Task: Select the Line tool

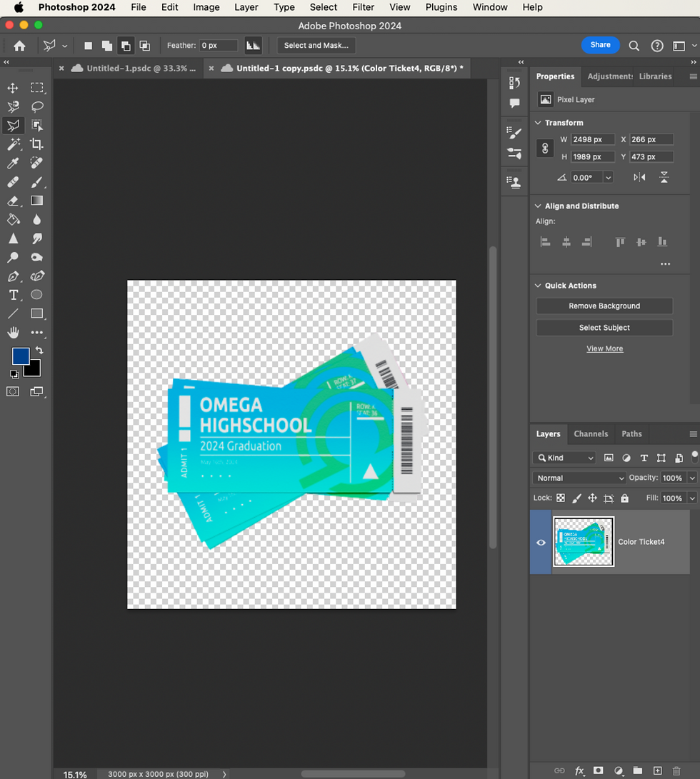Action: pos(13,313)
